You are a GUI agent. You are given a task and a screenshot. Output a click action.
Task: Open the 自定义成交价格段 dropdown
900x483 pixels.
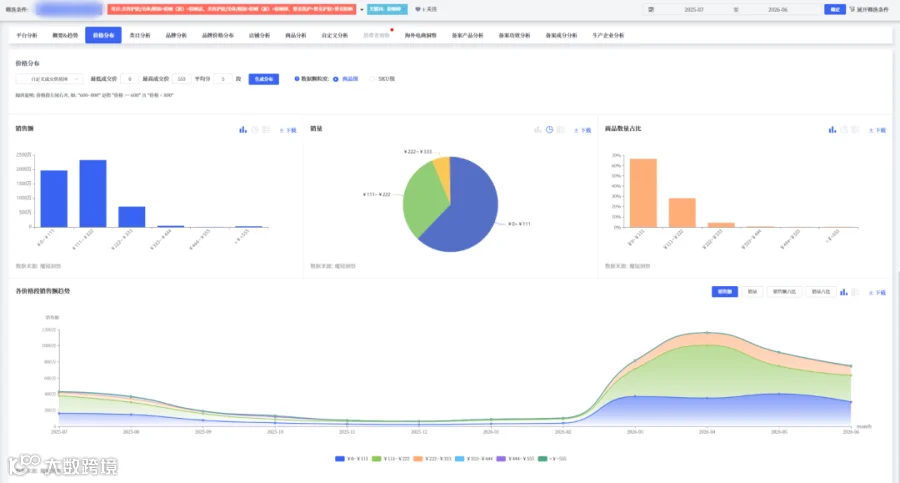click(x=49, y=79)
